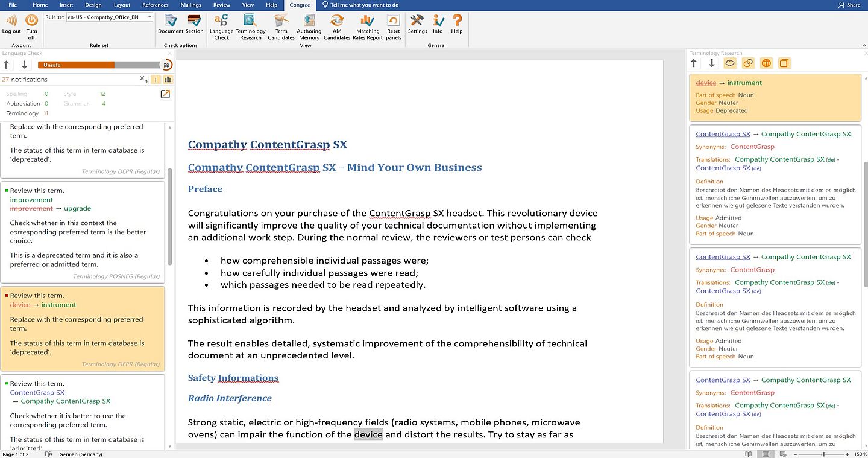Run the Section check
Screen dimensions: 868x458
pyautogui.click(x=194, y=21)
